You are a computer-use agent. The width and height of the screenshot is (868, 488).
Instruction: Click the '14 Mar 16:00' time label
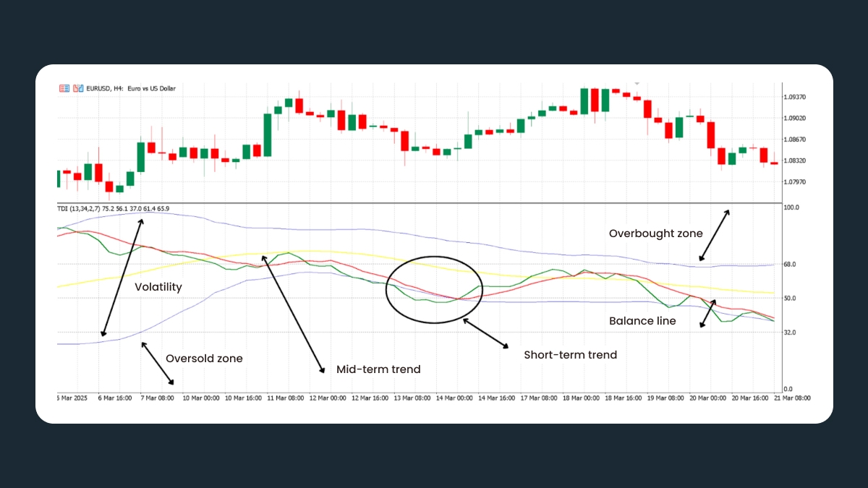(498, 398)
